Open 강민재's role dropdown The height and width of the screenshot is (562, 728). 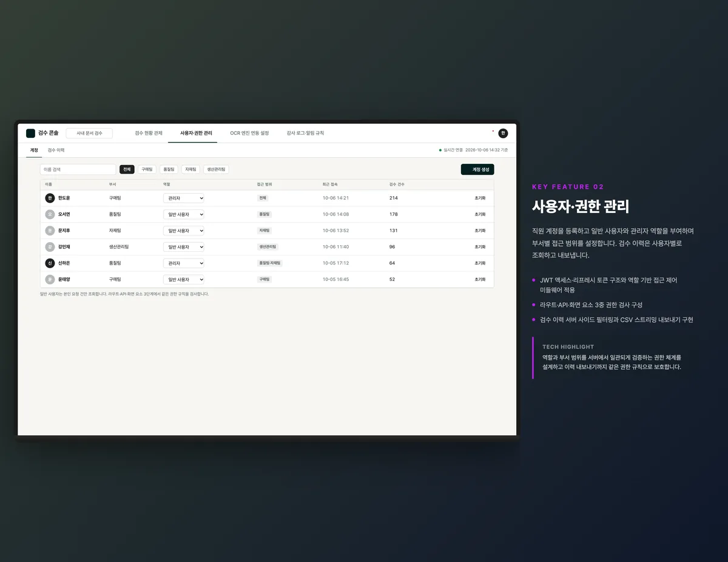pos(184,247)
